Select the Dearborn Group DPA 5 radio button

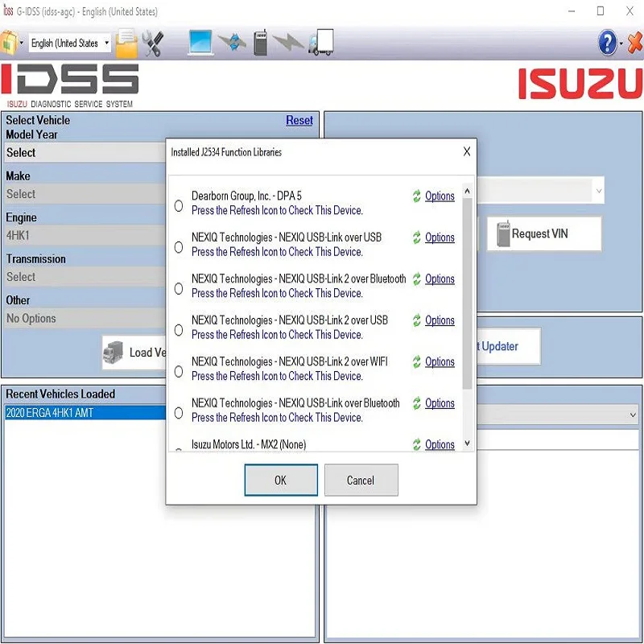pos(179,206)
